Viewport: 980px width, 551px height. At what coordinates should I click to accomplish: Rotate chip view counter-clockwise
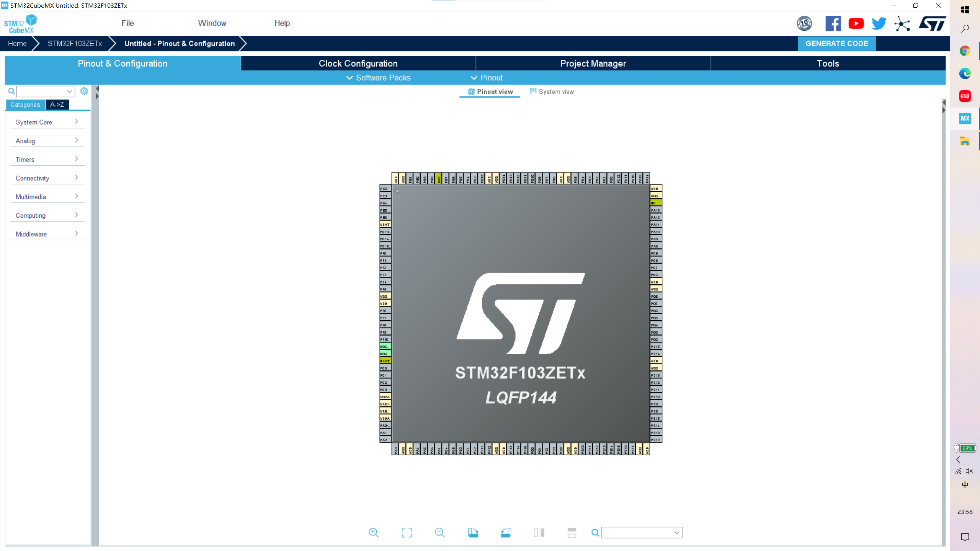tap(506, 532)
